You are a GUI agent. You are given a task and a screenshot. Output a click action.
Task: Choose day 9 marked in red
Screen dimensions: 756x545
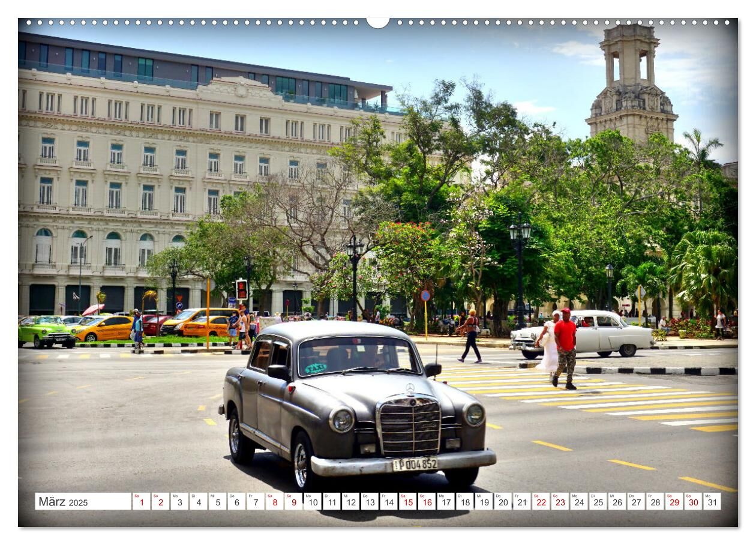coord(293,502)
